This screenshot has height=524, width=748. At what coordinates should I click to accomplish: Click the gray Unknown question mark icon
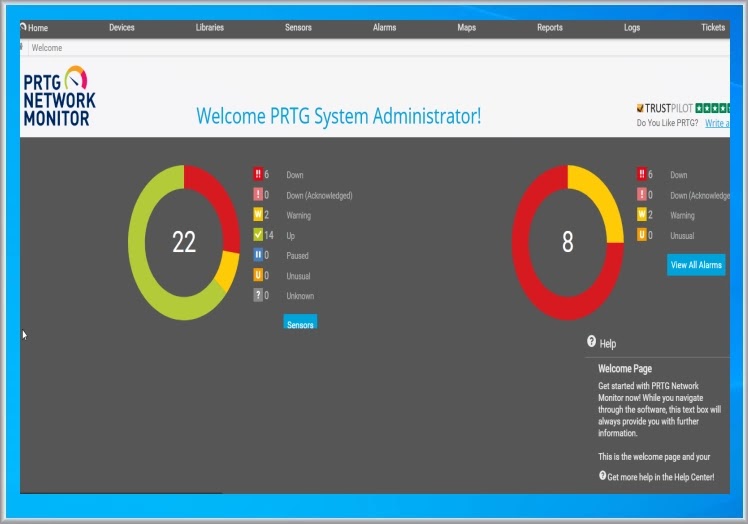click(258, 295)
